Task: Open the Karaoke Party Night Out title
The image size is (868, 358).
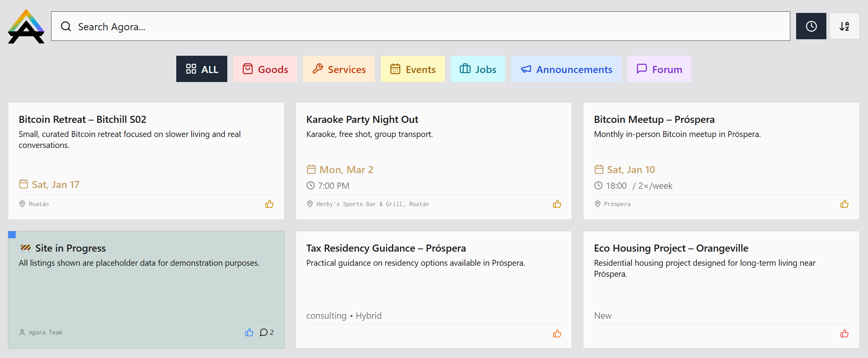Action: tap(362, 119)
